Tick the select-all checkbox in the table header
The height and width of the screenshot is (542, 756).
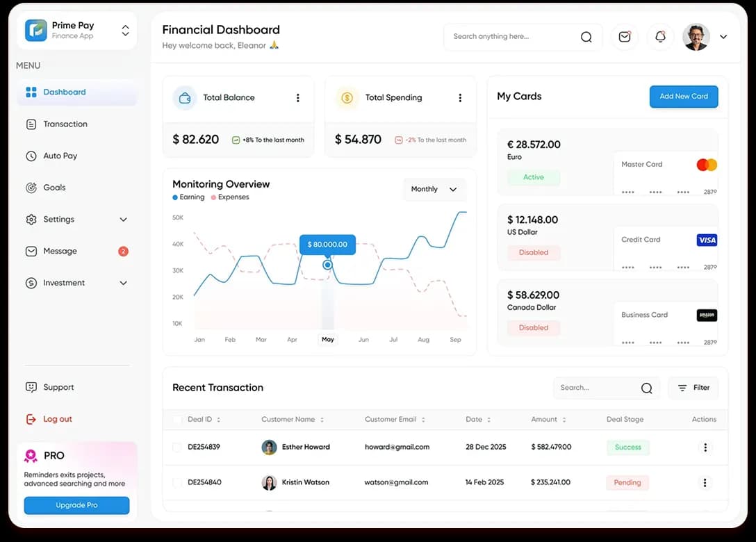click(176, 420)
